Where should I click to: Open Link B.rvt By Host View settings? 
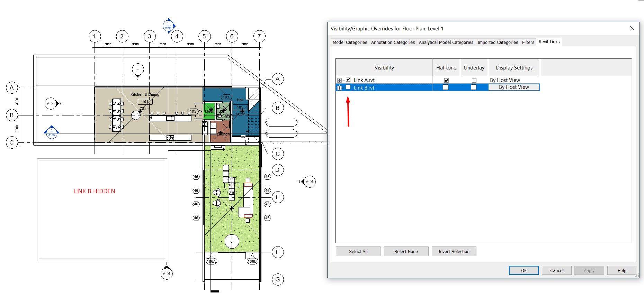click(x=514, y=87)
